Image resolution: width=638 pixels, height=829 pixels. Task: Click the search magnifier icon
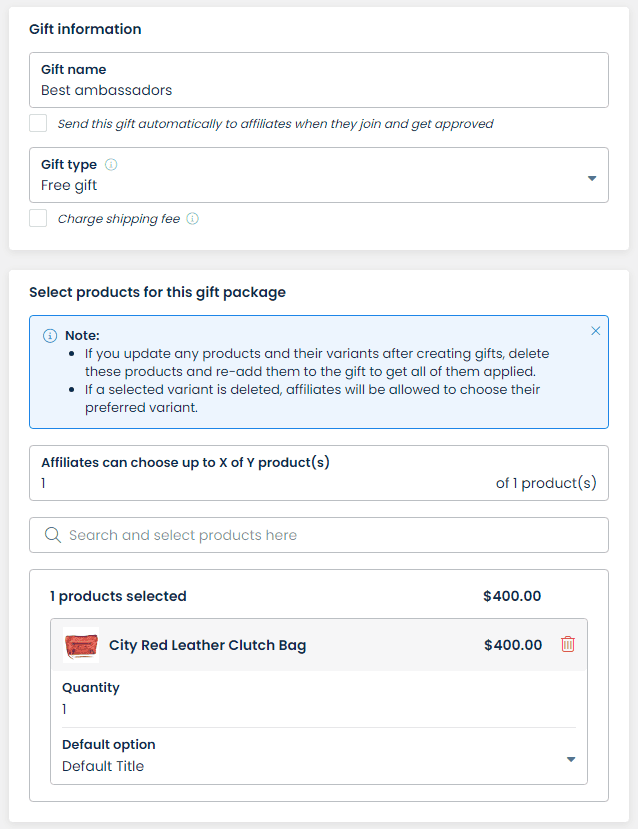pos(53,535)
